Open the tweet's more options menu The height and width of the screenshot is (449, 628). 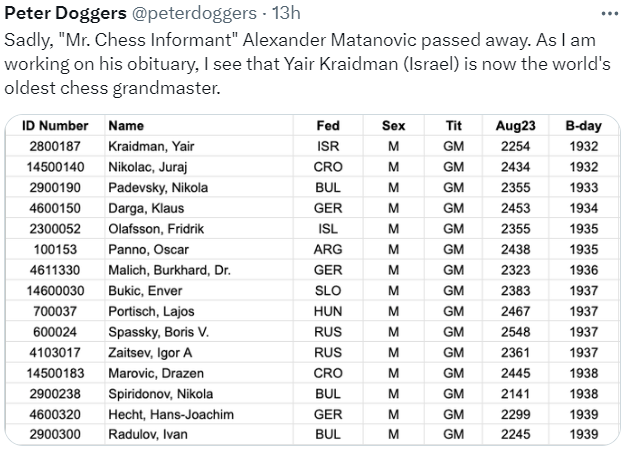(608, 16)
